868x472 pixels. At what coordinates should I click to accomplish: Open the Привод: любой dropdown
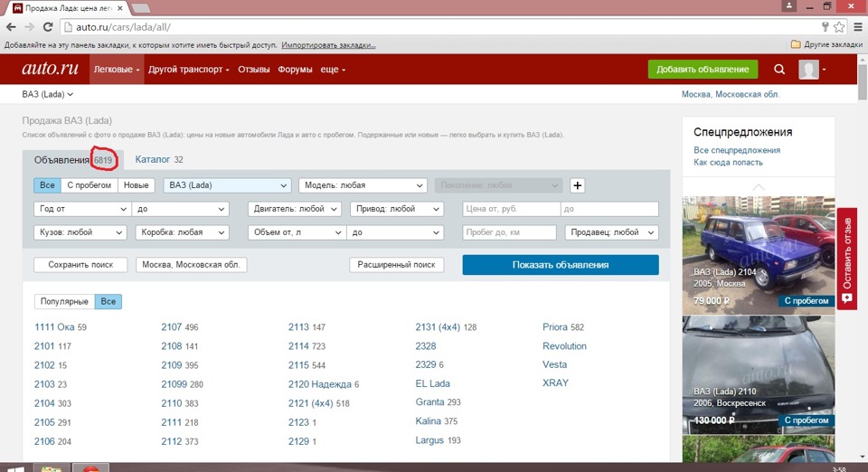click(x=397, y=209)
